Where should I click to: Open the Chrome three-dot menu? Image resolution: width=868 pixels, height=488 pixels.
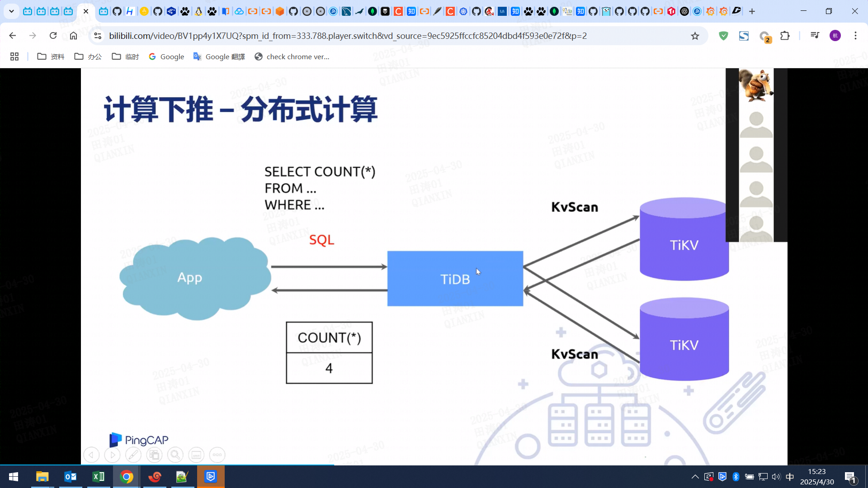[x=855, y=36]
